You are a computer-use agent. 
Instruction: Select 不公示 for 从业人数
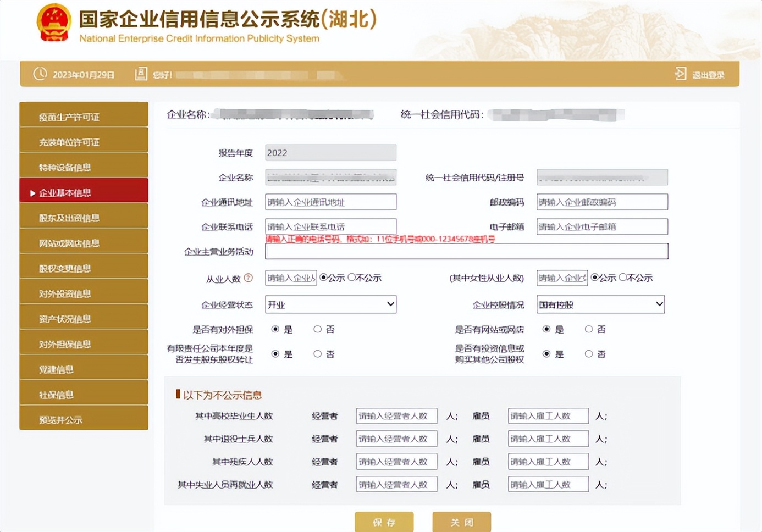(x=352, y=278)
